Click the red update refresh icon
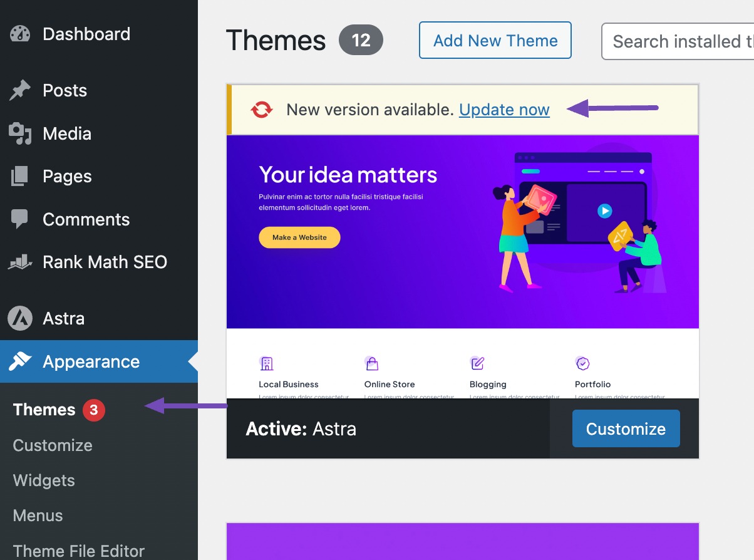Viewport: 754px width, 560px height. (262, 110)
